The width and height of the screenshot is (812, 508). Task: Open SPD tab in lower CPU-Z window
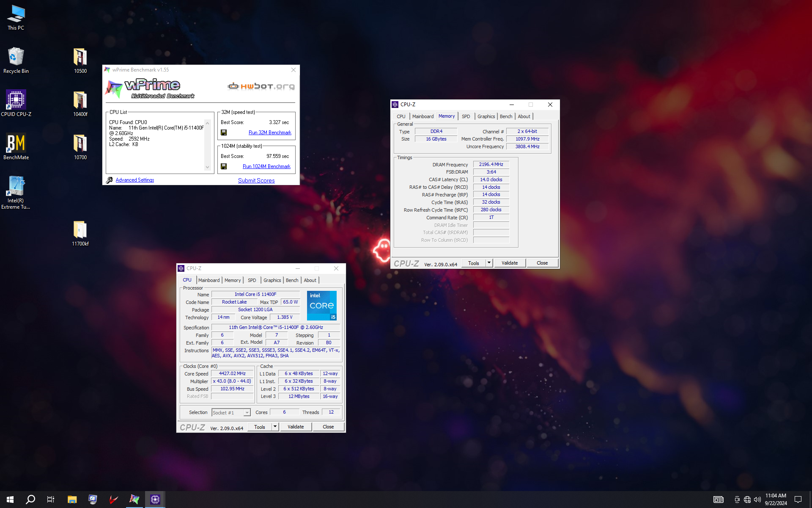[252, 280]
